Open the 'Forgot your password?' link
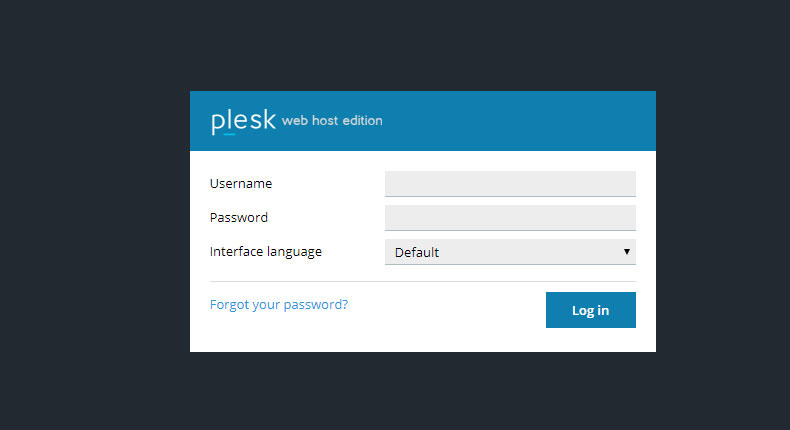790x430 pixels. 279,305
